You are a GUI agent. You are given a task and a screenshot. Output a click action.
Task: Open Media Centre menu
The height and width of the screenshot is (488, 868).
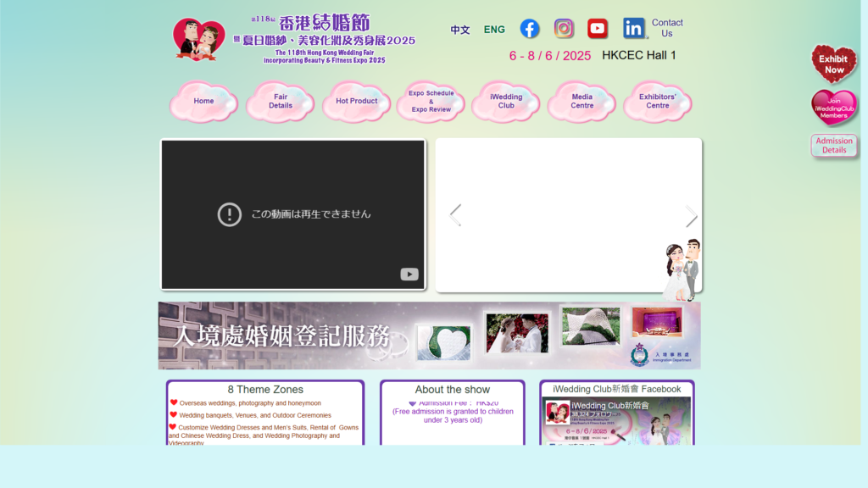point(581,102)
